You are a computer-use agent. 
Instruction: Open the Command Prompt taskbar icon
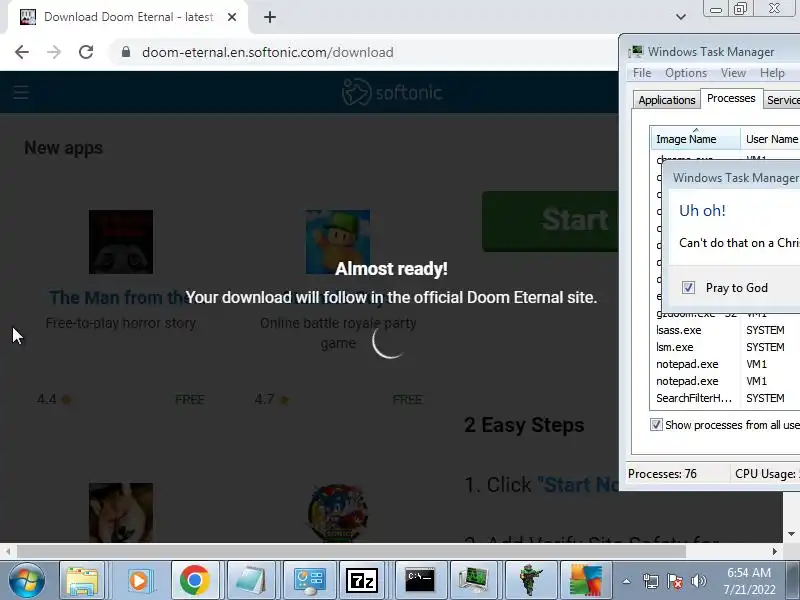click(x=420, y=581)
